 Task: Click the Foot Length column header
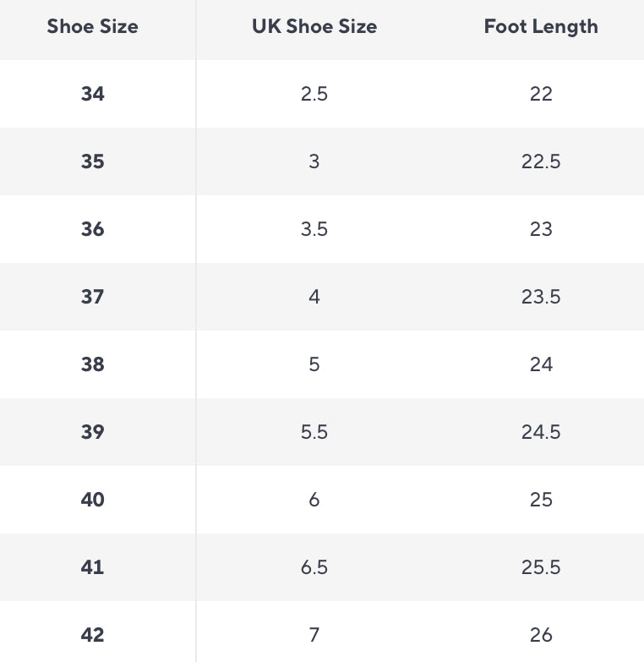(x=541, y=27)
